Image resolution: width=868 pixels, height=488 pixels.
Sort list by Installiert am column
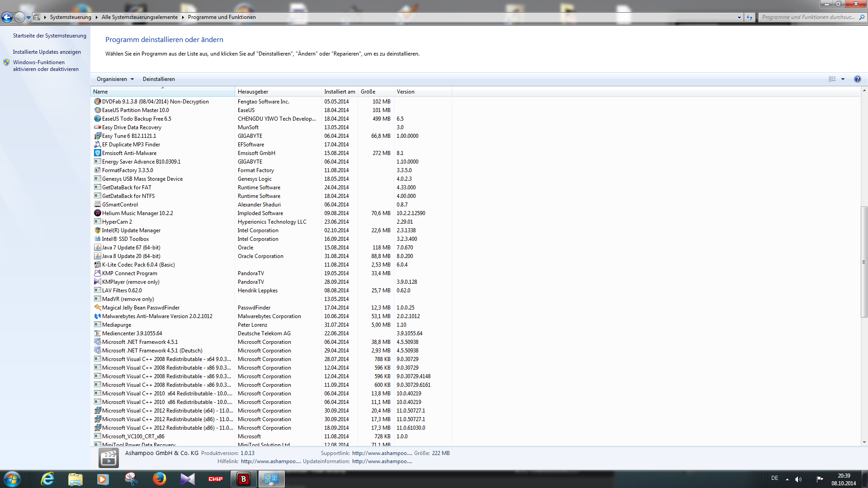click(x=339, y=92)
